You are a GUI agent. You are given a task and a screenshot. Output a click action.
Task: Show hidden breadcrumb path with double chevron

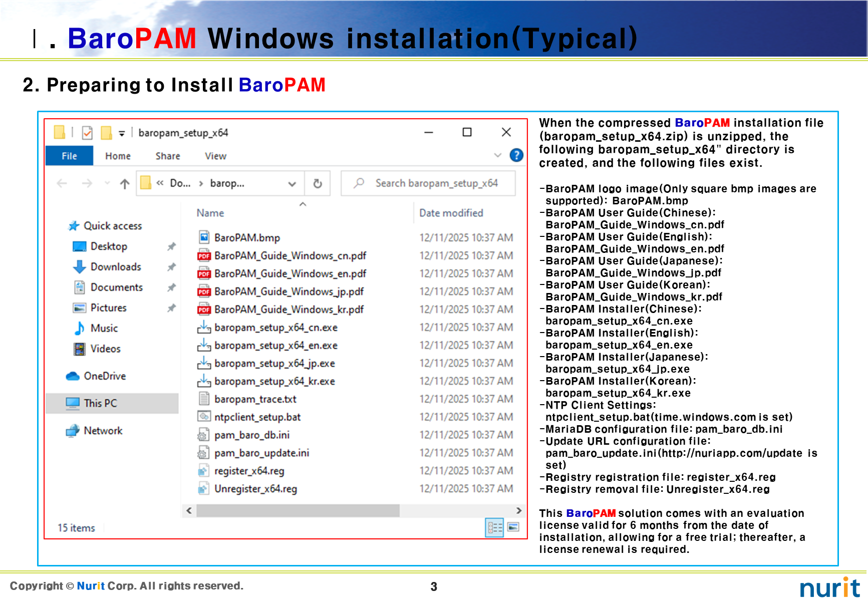point(160,183)
